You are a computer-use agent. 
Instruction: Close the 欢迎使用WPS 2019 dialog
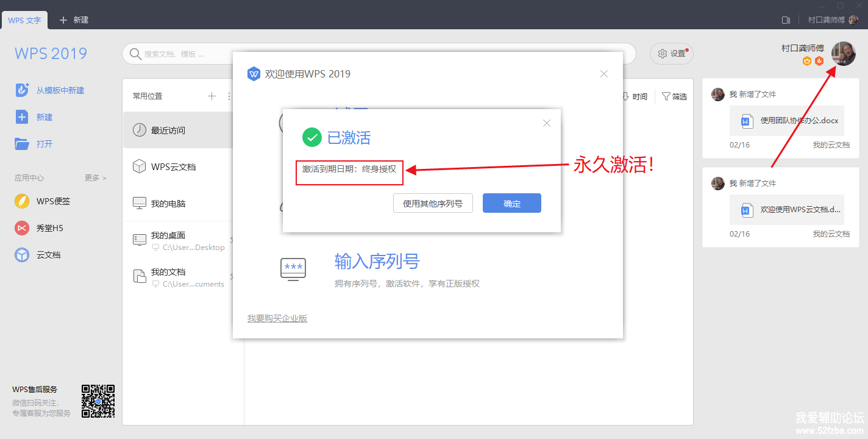click(604, 74)
